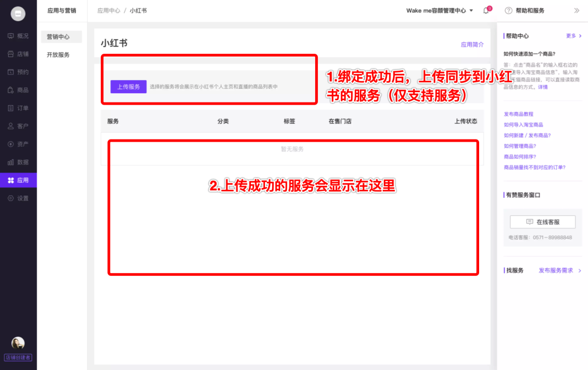Click the 分类 column header
588x370 pixels.
pyautogui.click(x=223, y=121)
